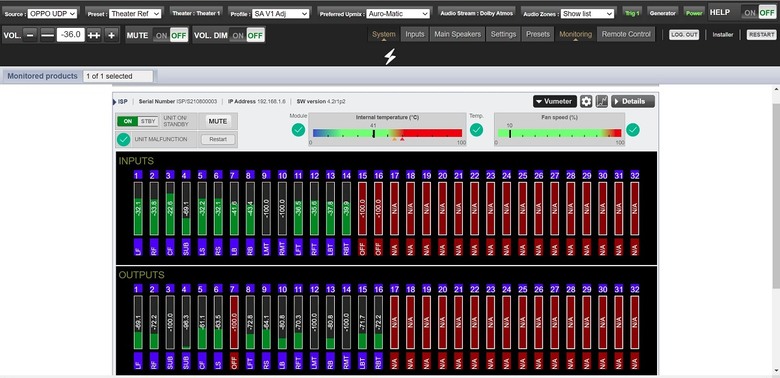The width and height of the screenshot is (780, 378).
Task: Click the RESTART button in top bar
Action: coord(761,34)
